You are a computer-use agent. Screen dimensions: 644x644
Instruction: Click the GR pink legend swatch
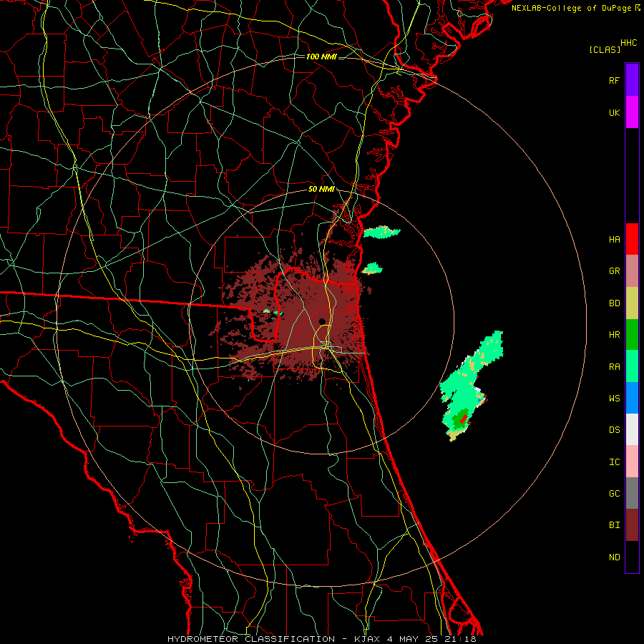[632, 271]
